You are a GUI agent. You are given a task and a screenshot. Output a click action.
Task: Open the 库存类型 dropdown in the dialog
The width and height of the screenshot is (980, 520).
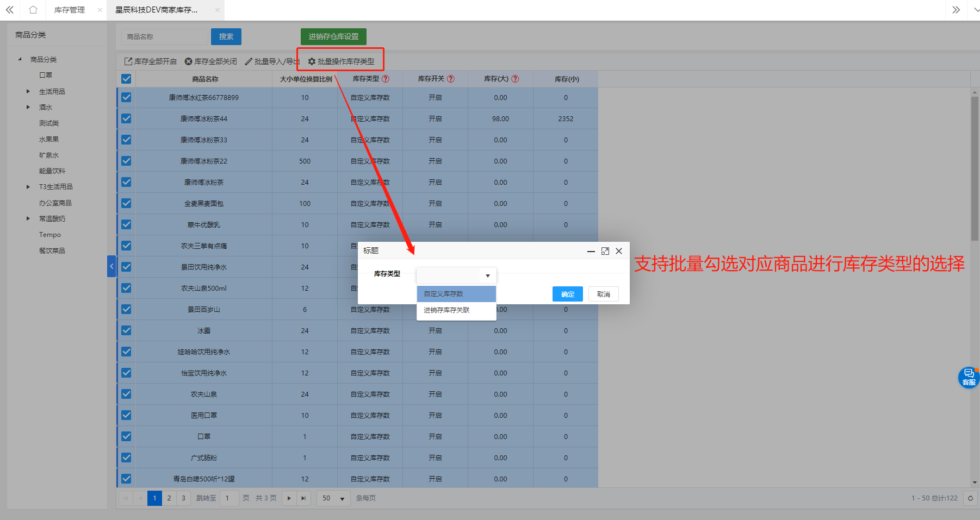pos(456,275)
